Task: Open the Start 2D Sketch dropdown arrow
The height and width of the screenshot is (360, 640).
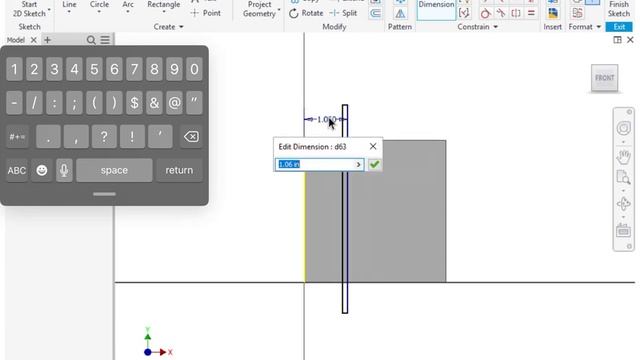Action: click(x=49, y=9)
